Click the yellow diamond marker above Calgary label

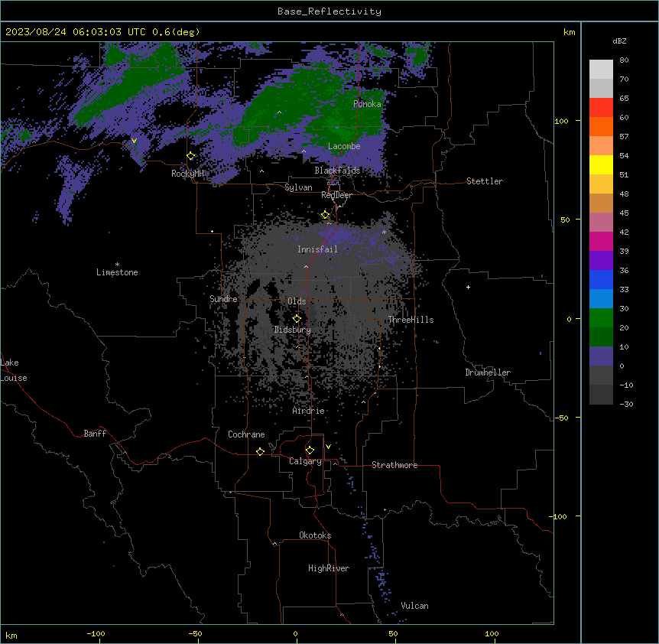coord(310,450)
